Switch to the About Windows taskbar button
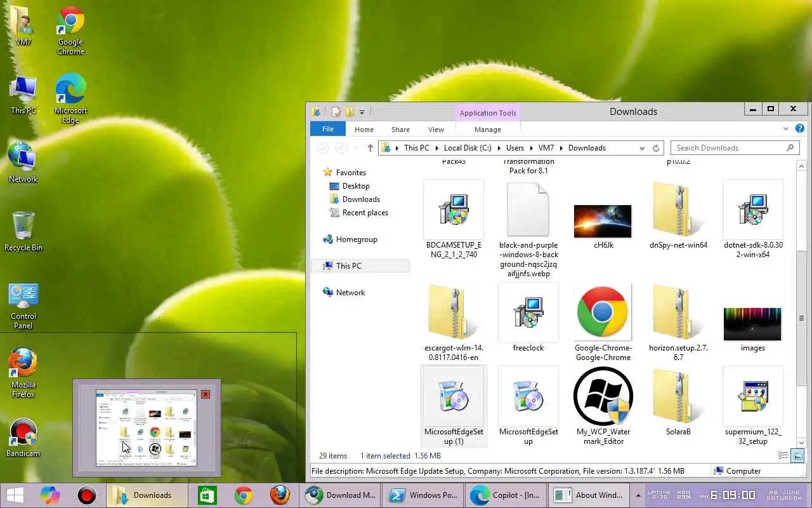812x508 pixels. [588, 495]
